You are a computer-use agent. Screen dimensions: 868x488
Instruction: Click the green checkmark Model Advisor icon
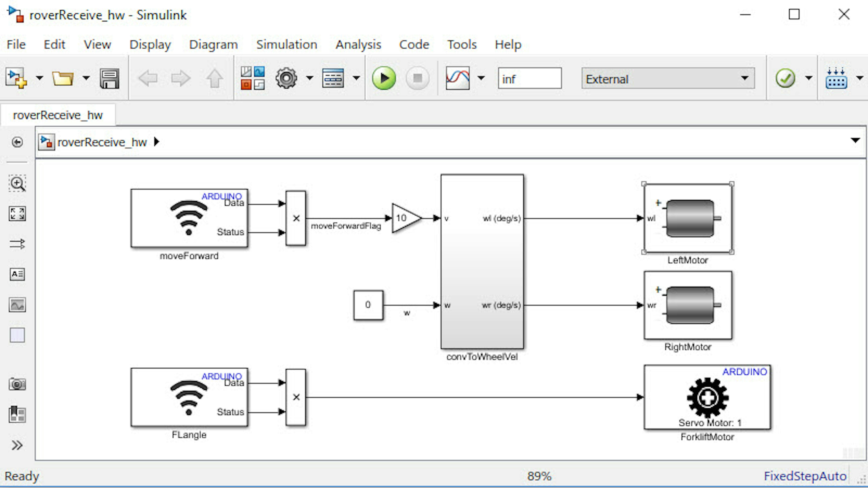pyautogui.click(x=785, y=78)
